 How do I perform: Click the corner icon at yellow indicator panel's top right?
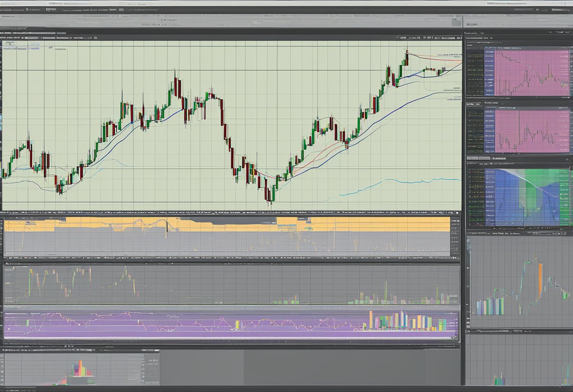457,213
